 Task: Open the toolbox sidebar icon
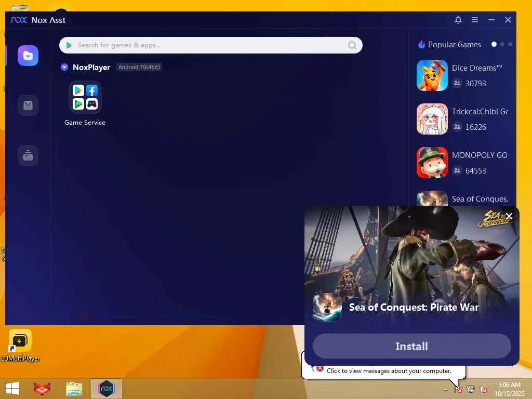pyautogui.click(x=28, y=155)
